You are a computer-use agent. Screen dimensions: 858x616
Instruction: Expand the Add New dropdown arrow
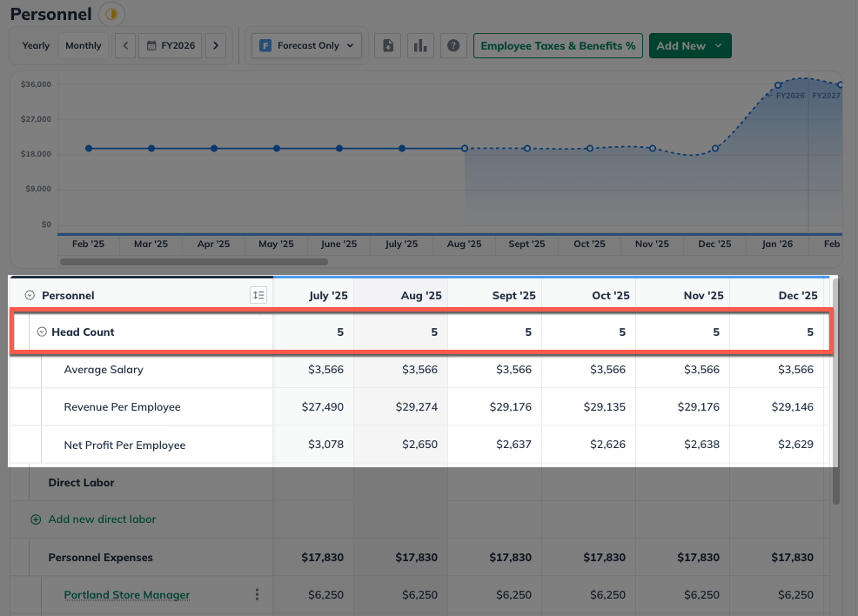[719, 46]
